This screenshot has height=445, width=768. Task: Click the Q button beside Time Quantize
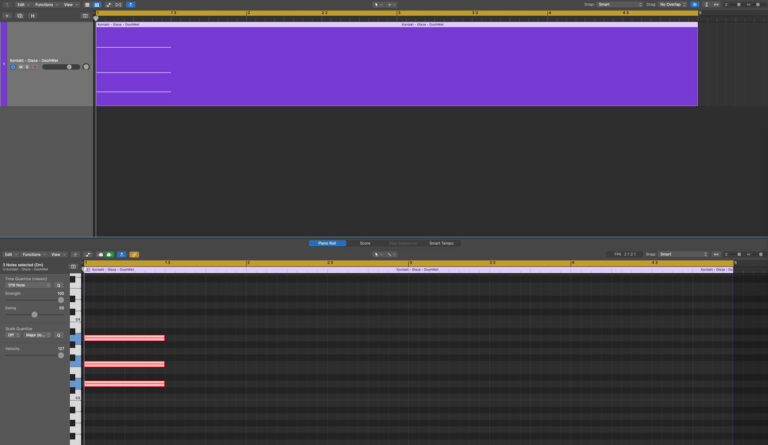[59, 285]
